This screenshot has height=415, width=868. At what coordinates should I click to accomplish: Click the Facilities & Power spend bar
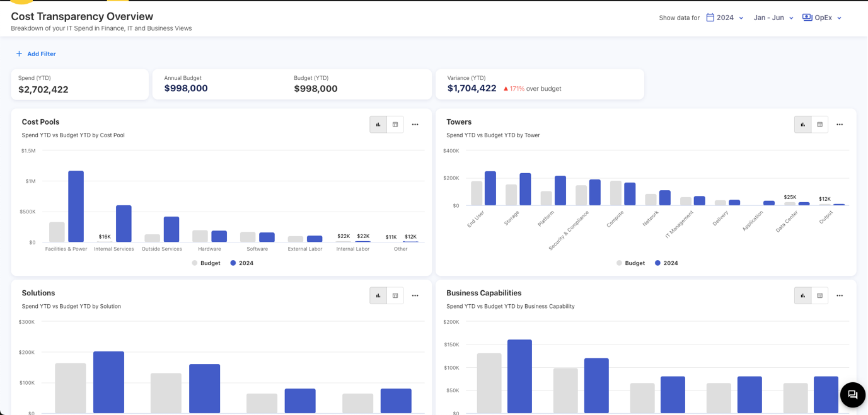[76, 207]
